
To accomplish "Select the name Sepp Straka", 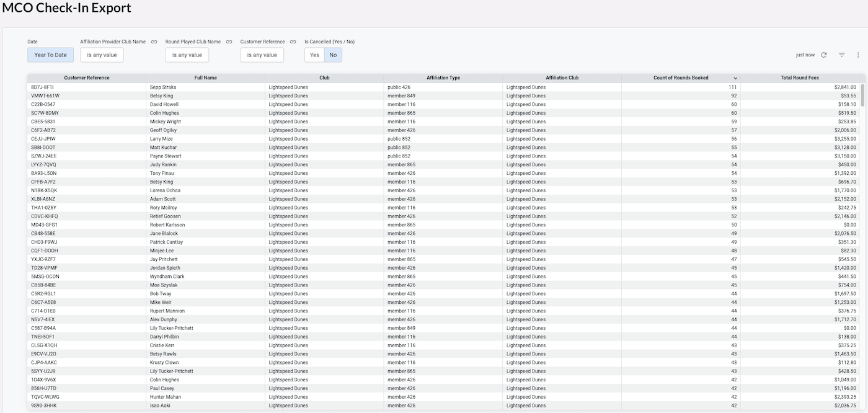I will coord(163,87).
